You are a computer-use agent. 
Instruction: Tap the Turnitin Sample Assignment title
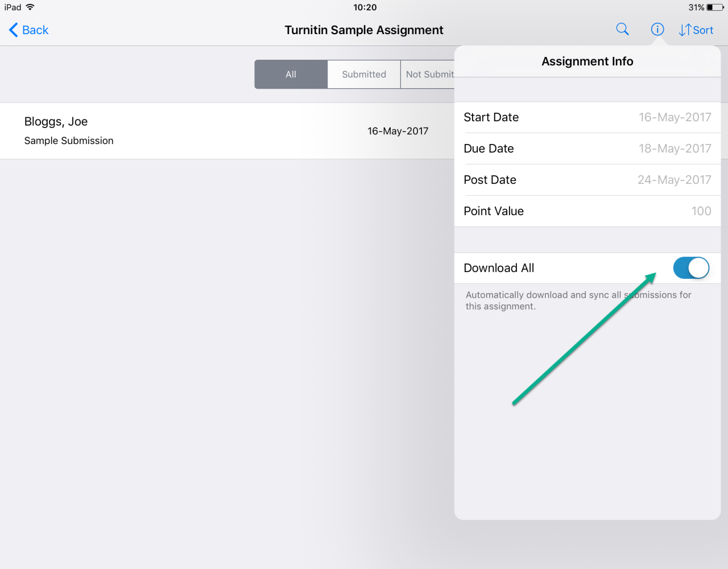[363, 30]
